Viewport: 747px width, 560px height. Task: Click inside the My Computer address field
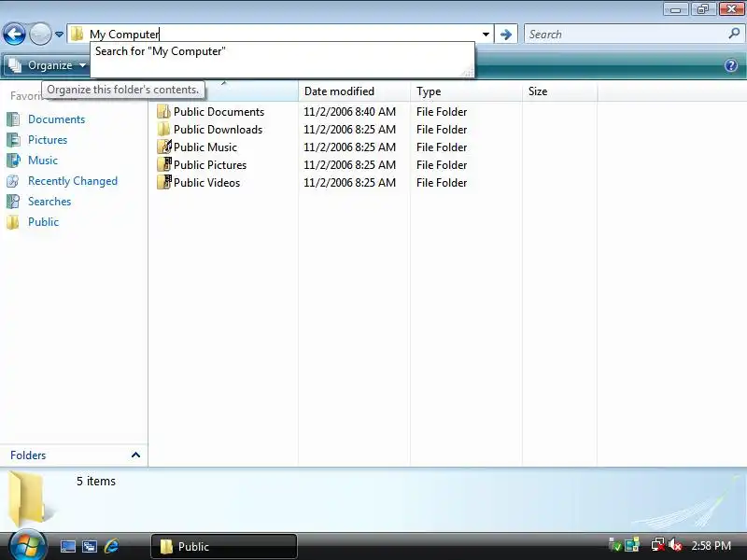281,35
